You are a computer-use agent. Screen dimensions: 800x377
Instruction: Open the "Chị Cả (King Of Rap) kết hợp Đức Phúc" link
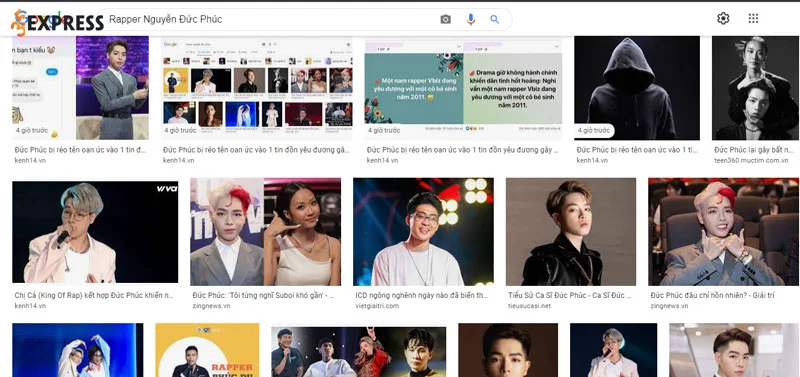(x=94, y=295)
